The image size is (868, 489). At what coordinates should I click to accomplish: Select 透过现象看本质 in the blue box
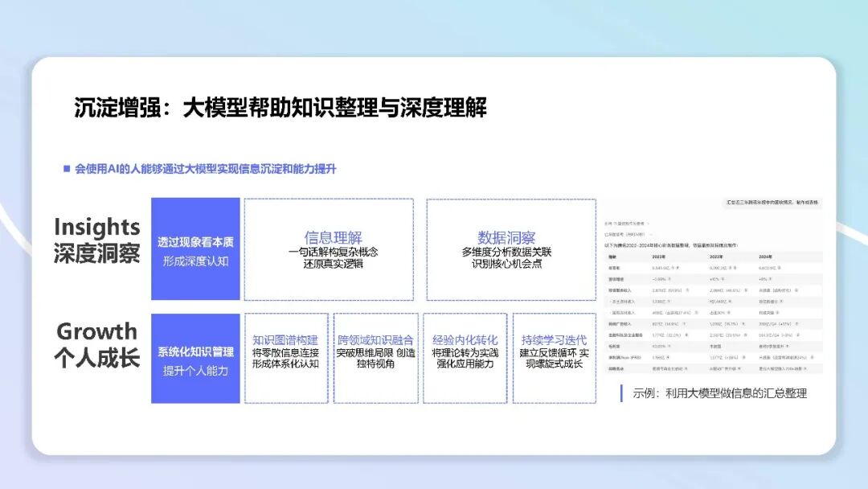click(x=195, y=242)
